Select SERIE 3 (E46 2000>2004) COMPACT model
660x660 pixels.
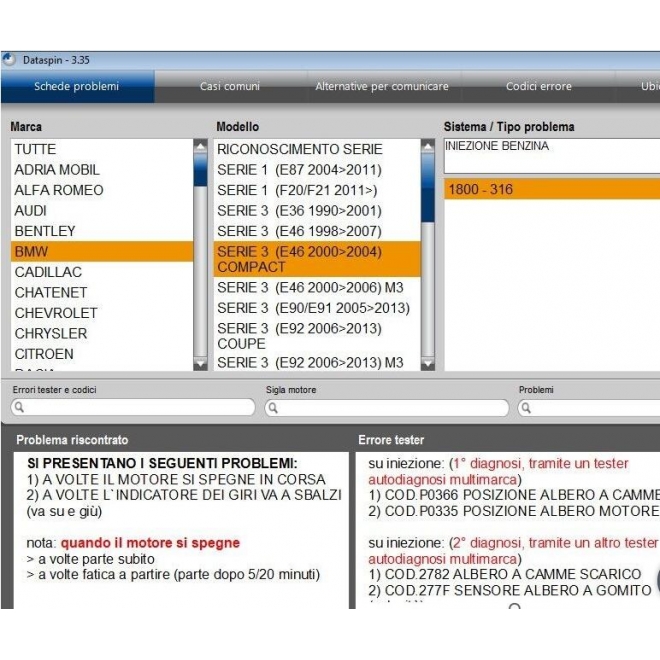click(317, 259)
